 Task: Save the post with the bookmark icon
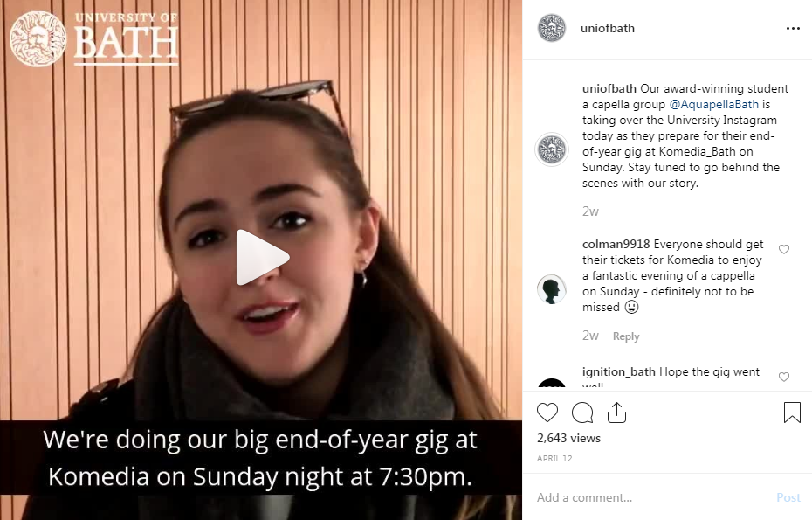tap(792, 413)
